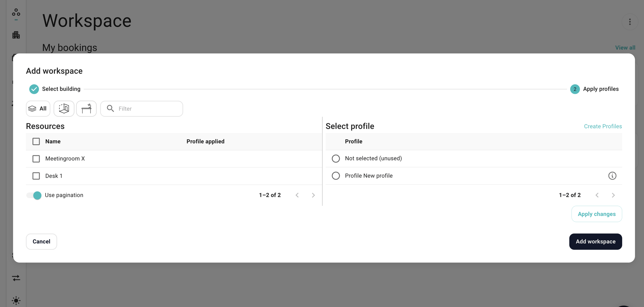The width and height of the screenshot is (644, 307).
Task: Tick the select-all Name header checkbox
Action: (x=36, y=141)
